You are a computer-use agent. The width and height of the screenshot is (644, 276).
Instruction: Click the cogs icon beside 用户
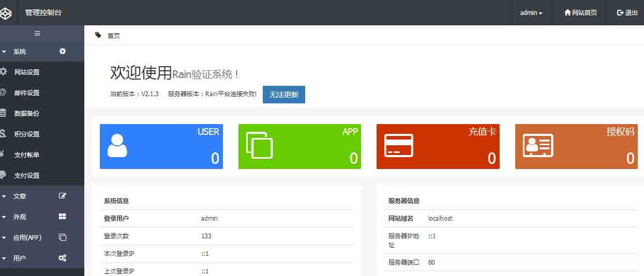(63, 258)
